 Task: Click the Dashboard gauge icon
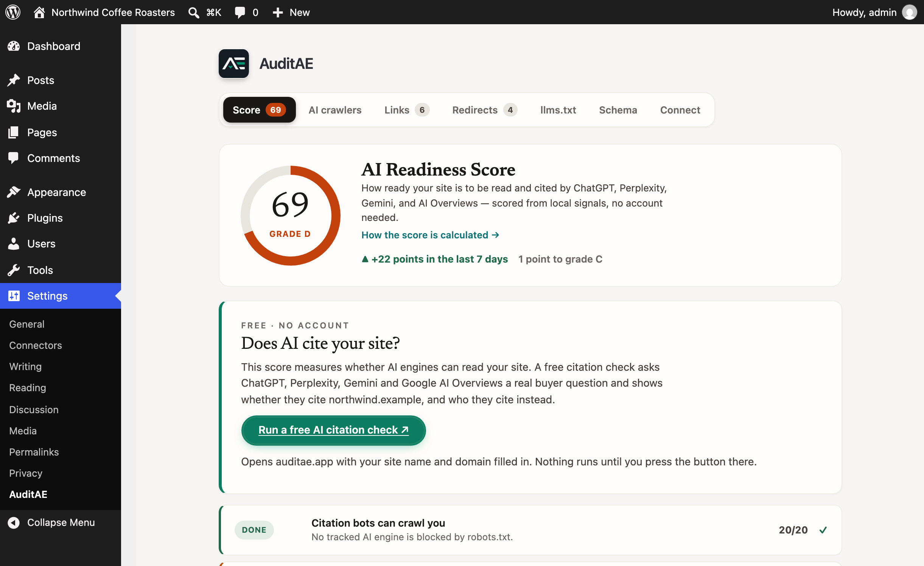(x=14, y=46)
